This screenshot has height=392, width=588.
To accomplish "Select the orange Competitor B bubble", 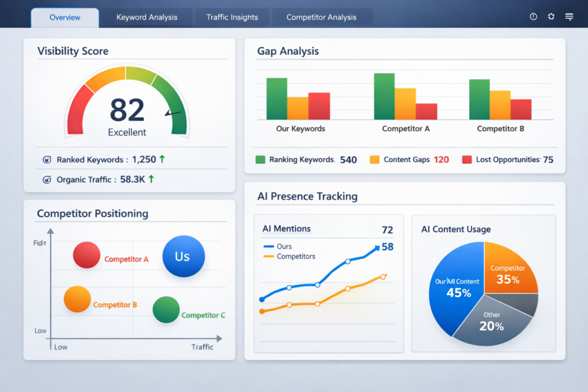I will click(77, 299).
